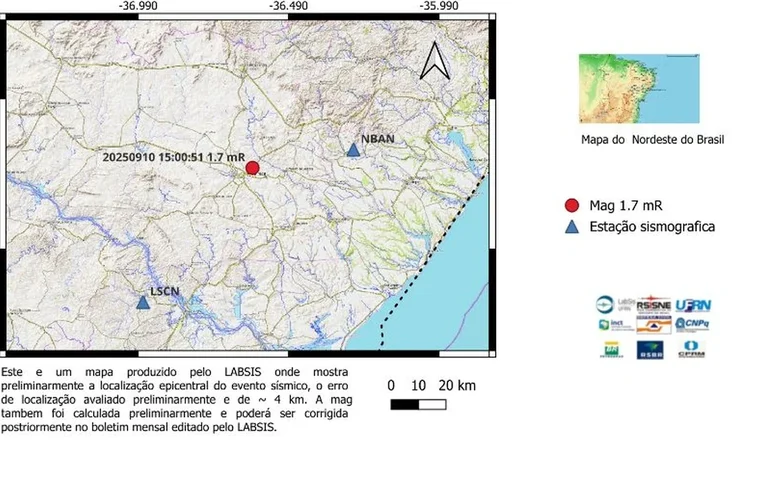Click the longitude label -36.490
This screenshot has width=770, height=480.
coord(289,6)
